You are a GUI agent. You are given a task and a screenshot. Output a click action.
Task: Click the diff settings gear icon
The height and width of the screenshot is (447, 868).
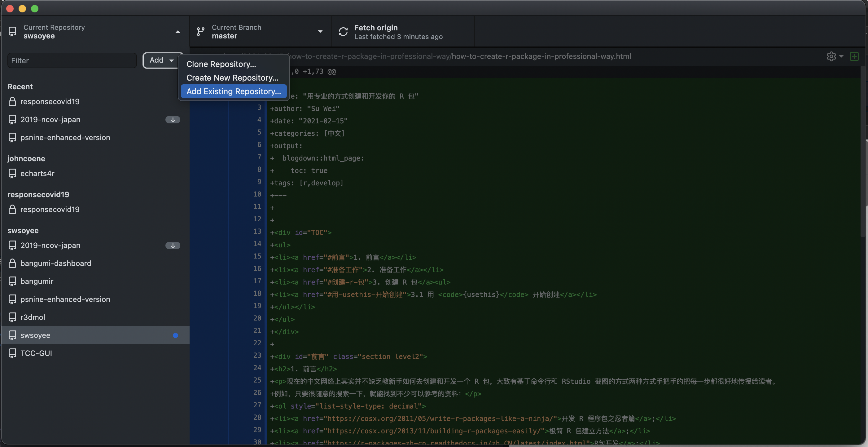click(831, 56)
